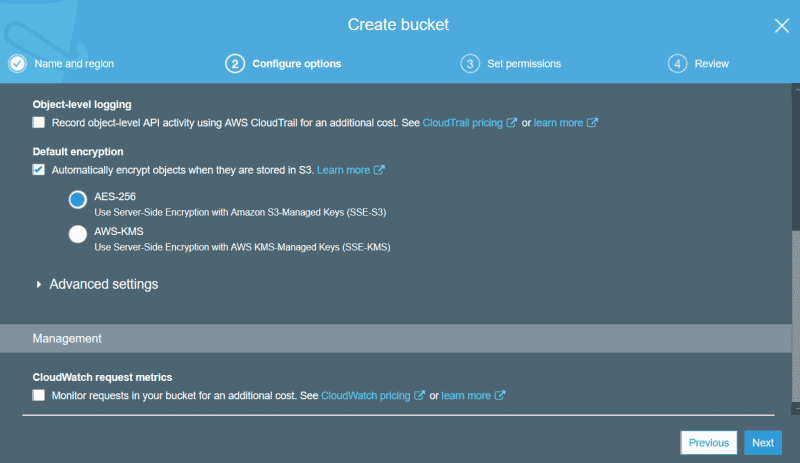Click the Next button
800x463 pixels.
[763, 443]
